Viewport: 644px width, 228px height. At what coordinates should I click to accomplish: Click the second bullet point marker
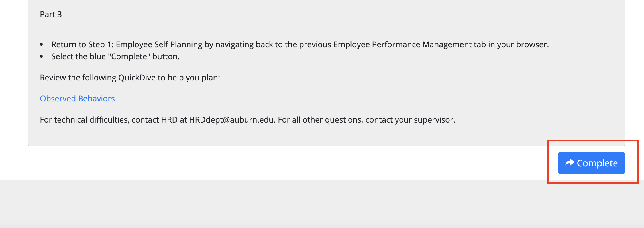coord(42,56)
